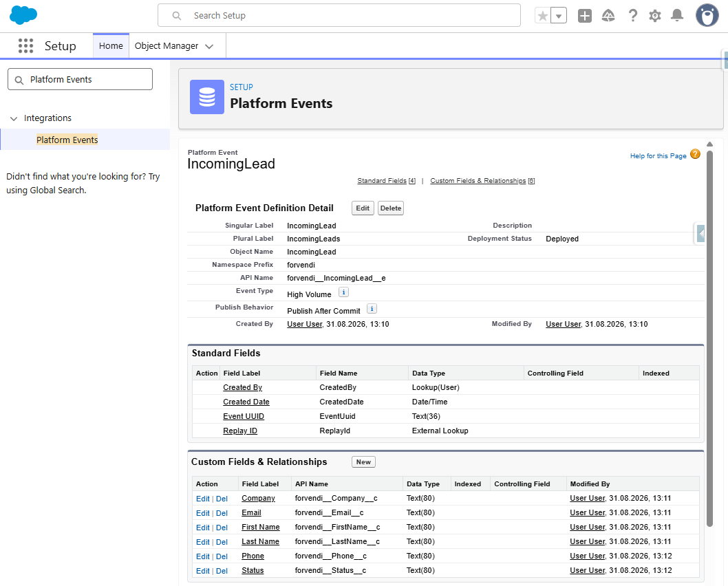
Task: Click the Search Setup magnifier icon
Action: click(177, 16)
